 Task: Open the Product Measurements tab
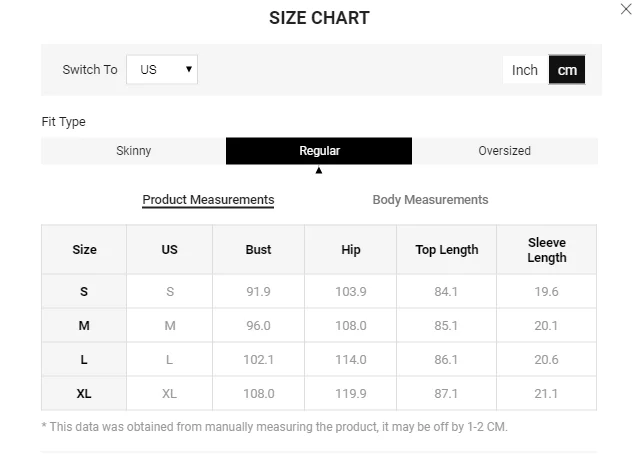click(208, 200)
